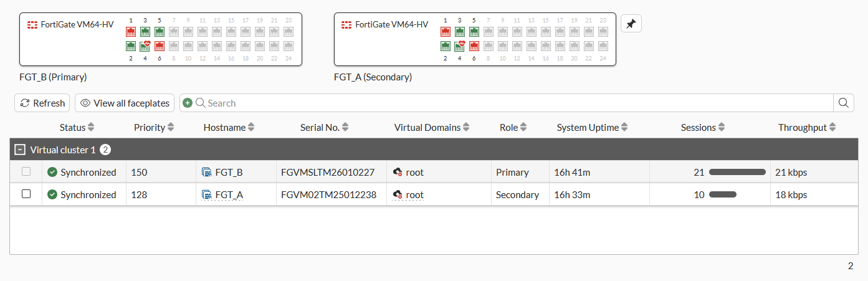Image resolution: width=868 pixels, height=281 pixels.
Task: Click port 4 heartbeat icon on FGT_B
Action: (145, 46)
